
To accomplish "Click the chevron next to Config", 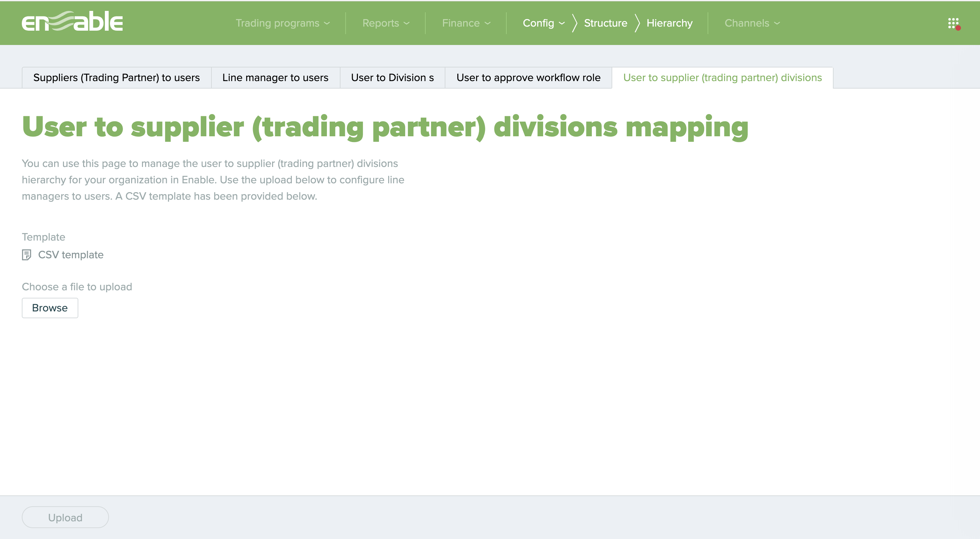I will tap(562, 23).
